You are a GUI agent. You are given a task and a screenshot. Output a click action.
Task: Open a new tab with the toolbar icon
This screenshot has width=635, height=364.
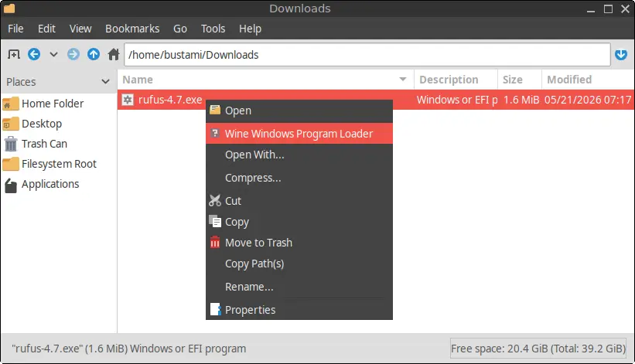point(14,54)
